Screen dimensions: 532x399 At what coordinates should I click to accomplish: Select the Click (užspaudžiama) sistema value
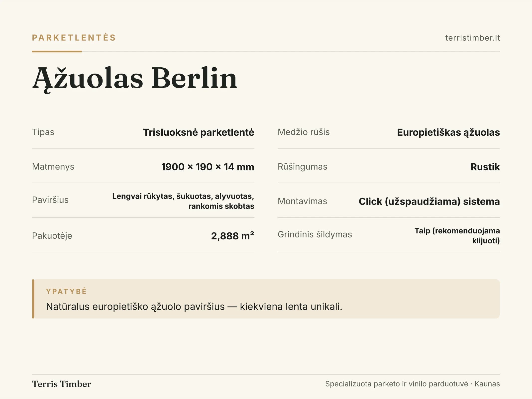[x=429, y=201]
